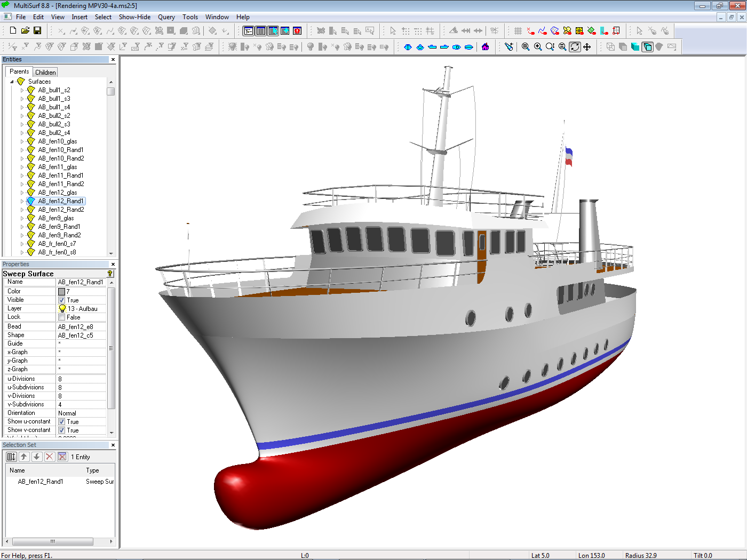Click the Home view house icon
Viewport: 747px width, 560px height.
click(x=485, y=47)
